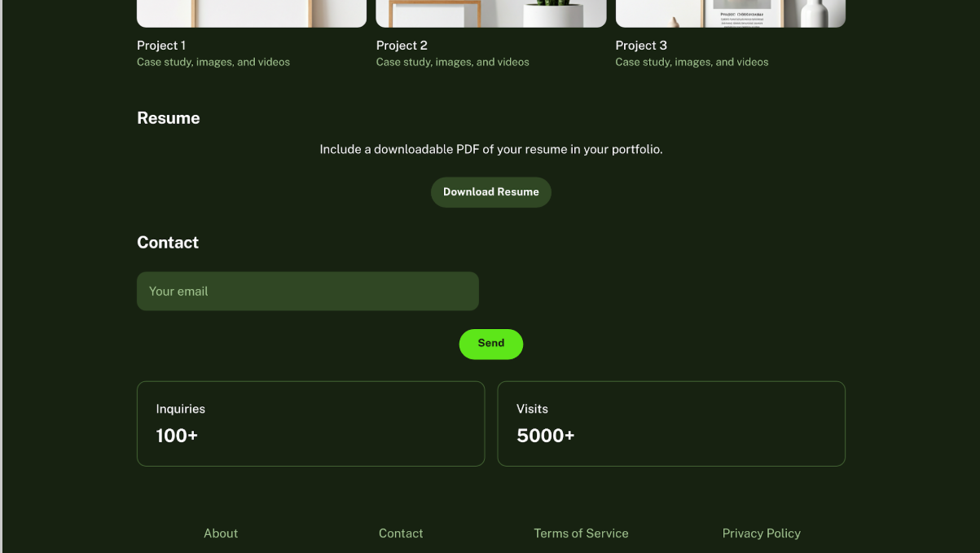The height and width of the screenshot is (553, 980).
Task: Open the Privacy Policy link
Action: tap(761, 533)
